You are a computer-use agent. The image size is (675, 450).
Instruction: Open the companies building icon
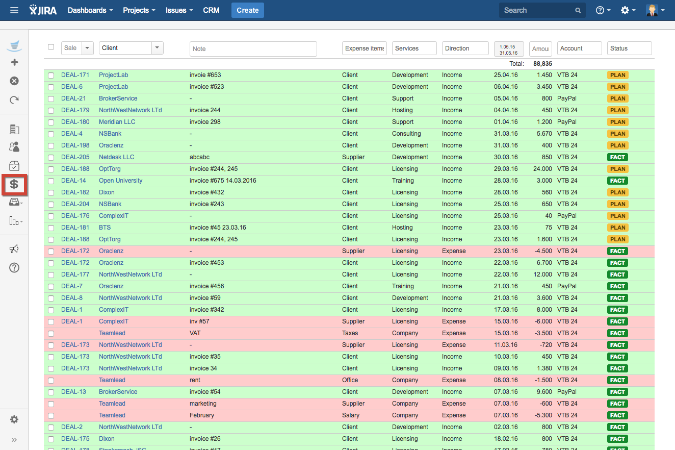(14, 129)
